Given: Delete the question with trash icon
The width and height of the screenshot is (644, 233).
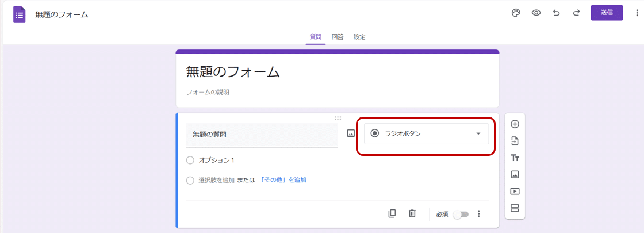Looking at the screenshot, I should tap(412, 213).
